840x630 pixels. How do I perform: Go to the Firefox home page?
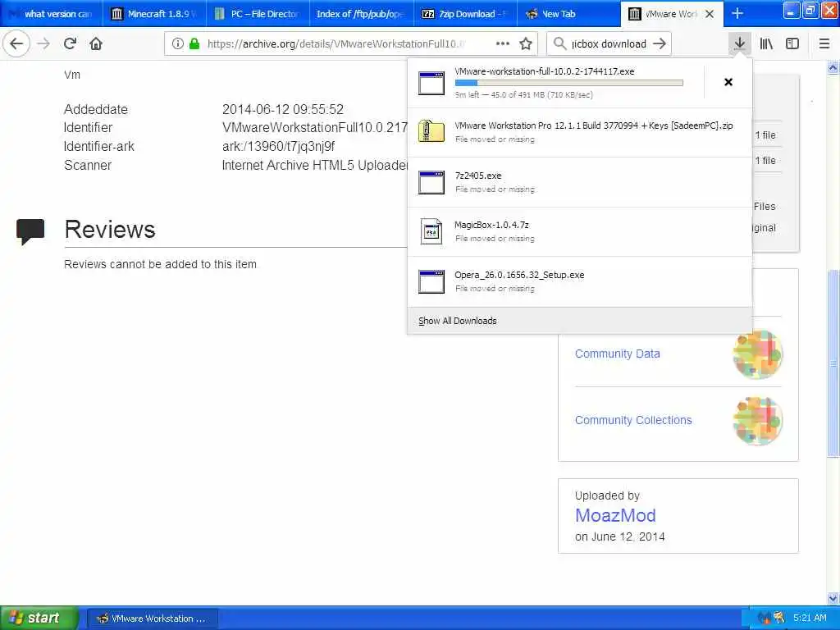click(96, 43)
